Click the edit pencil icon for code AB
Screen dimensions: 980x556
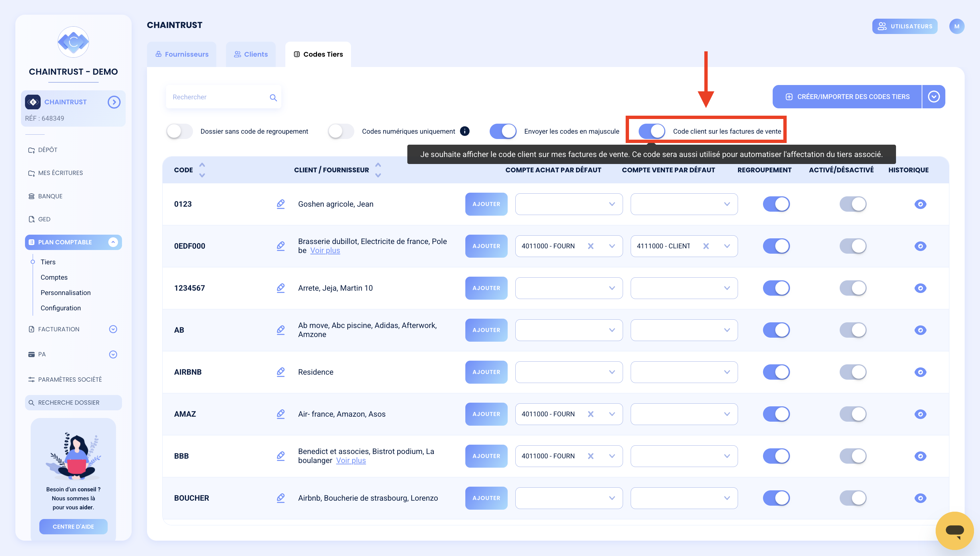click(x=281, y=330)
